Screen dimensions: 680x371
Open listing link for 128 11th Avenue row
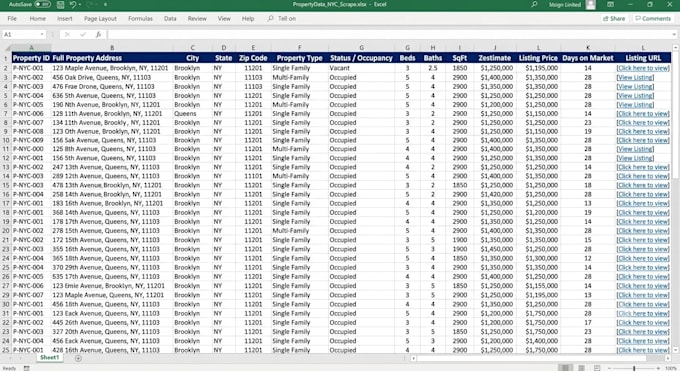click(643, 114)
